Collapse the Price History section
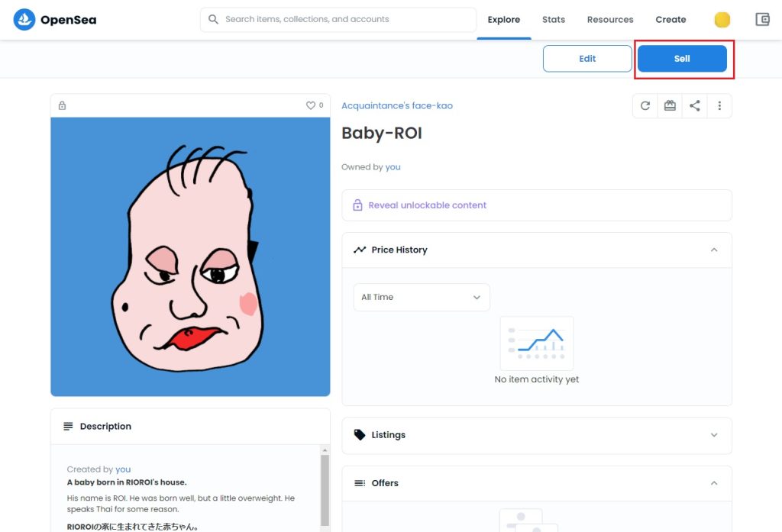Screen dimensions: 782x532 (x=714, y=250)
